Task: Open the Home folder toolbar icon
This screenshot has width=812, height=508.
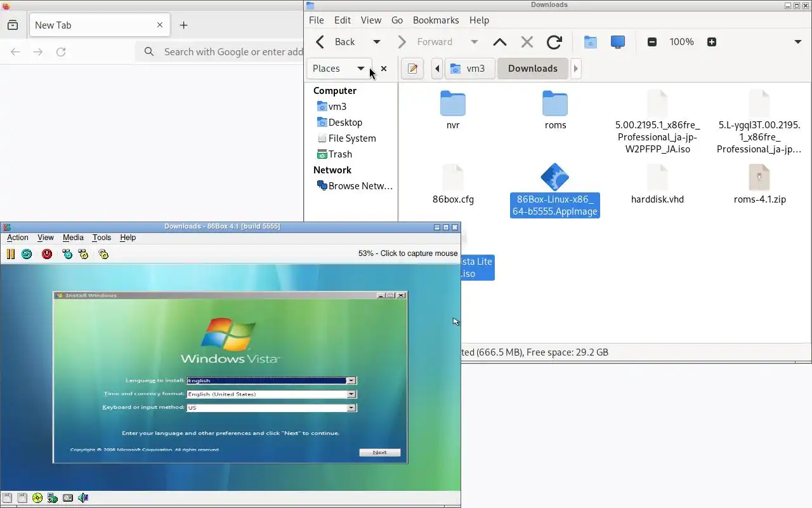Action: click(x=591, y=42)
